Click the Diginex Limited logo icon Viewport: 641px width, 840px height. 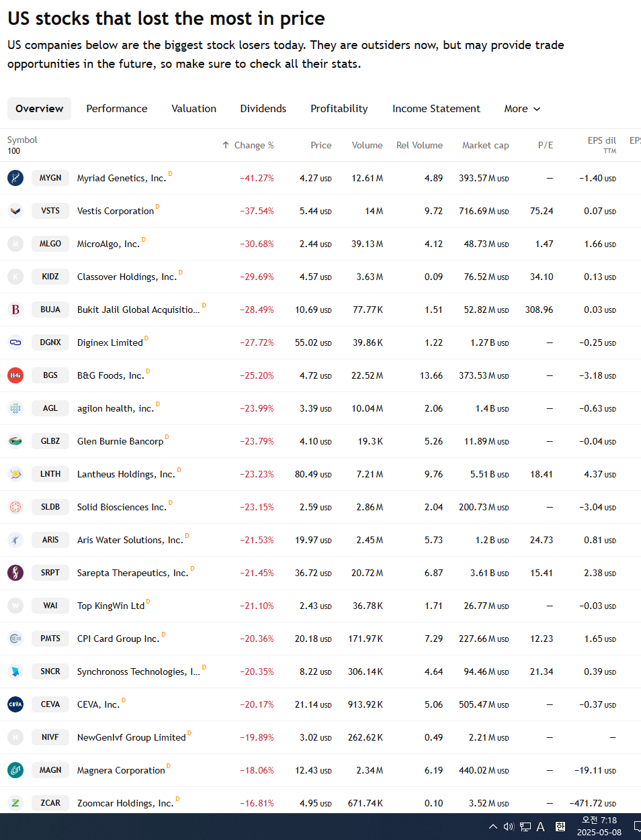(x=15, y=342)
